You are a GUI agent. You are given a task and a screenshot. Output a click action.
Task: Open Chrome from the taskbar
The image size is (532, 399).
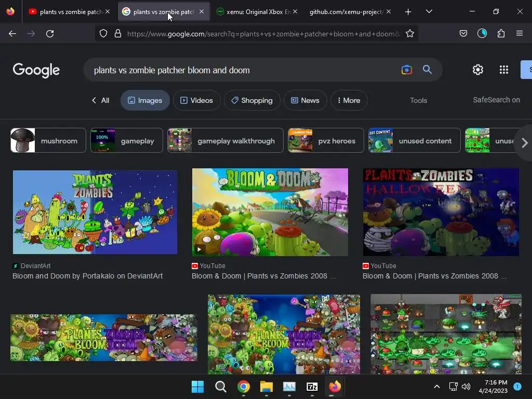(243, 387)
